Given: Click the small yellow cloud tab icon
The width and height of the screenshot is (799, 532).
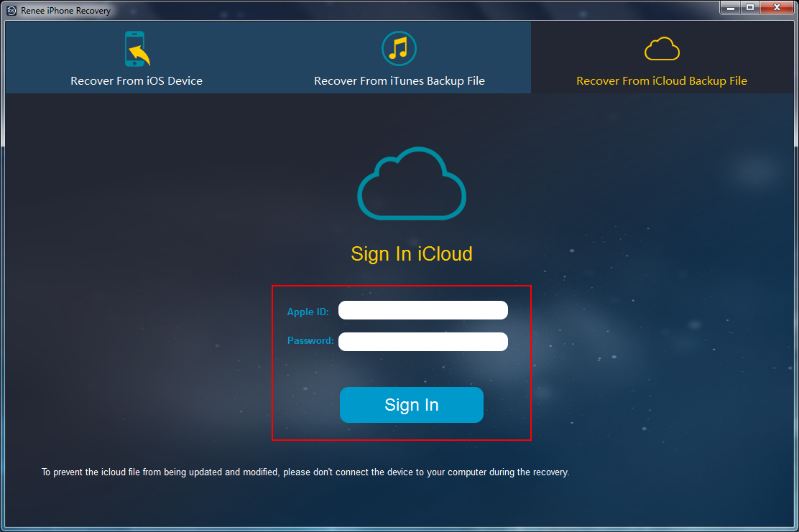Looking at the screenshot, I should pyautogui.click(x=662, y=49).
